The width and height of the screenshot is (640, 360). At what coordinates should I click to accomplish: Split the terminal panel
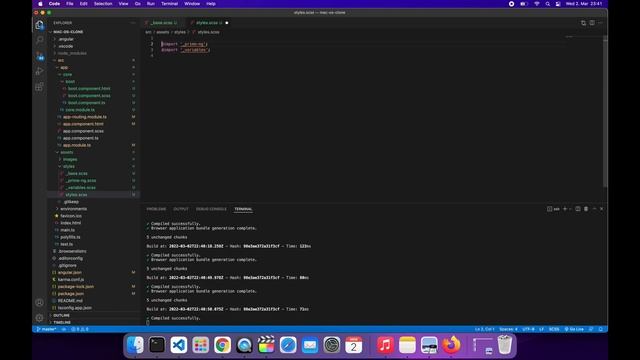click(578, 209)
